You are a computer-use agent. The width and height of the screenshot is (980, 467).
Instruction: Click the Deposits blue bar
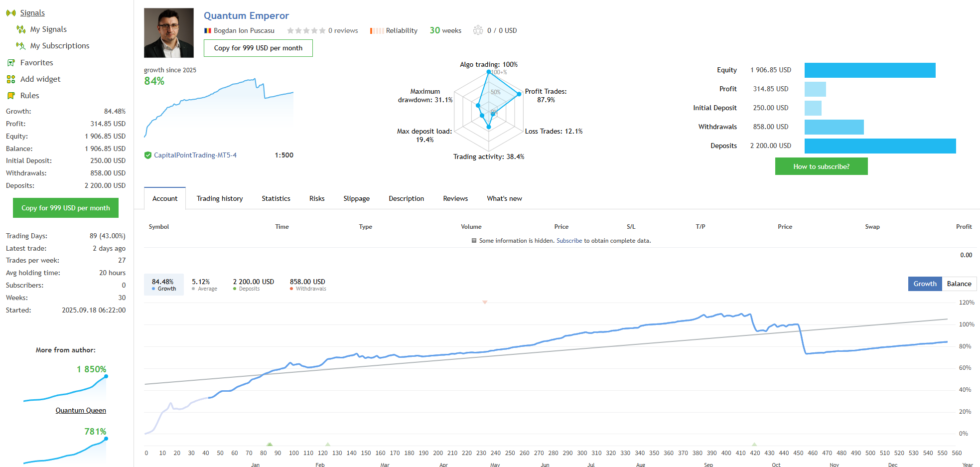click(880, 146)
